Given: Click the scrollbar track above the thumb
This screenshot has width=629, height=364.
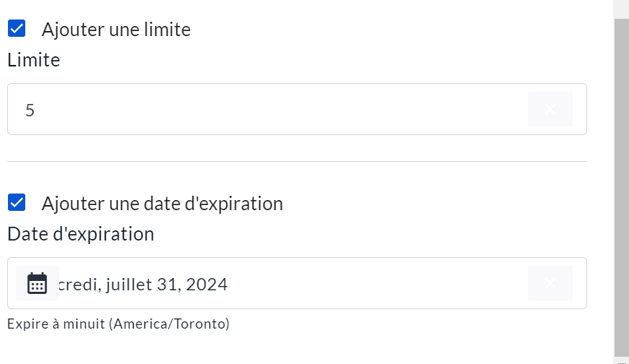Looking at the screenshot, I should point(621,9).
